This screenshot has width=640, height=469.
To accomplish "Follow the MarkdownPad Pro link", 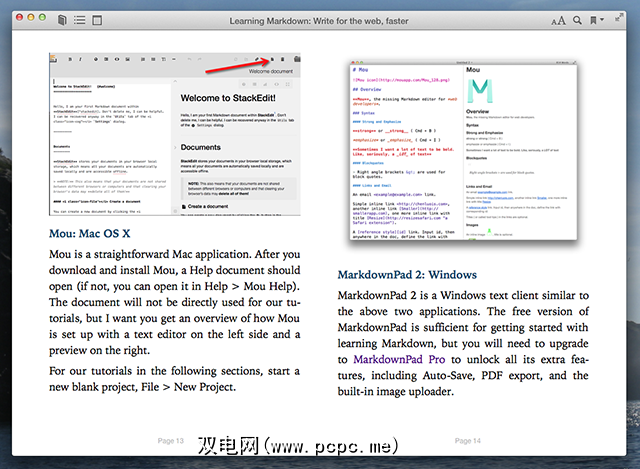I will coord(399,360).
